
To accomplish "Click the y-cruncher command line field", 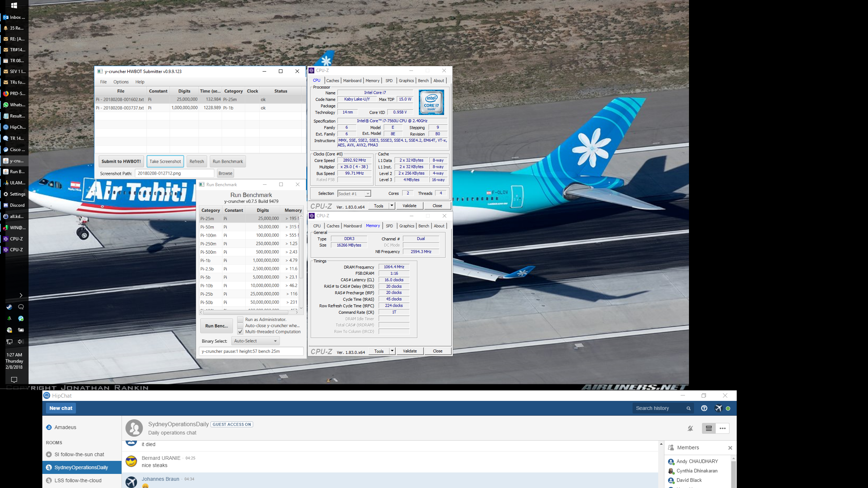I will [x=251, y=351].
